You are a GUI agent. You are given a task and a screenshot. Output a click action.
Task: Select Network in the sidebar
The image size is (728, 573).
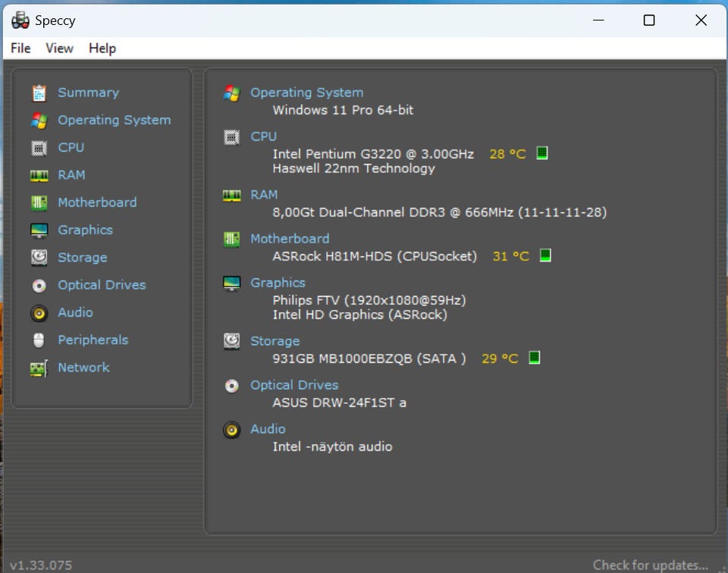point(84,368)
